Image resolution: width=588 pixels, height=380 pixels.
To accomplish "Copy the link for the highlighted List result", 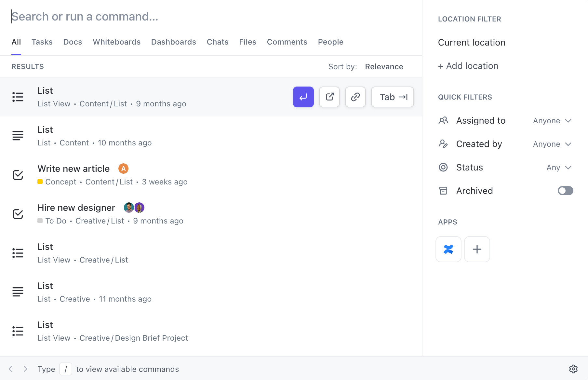I will click(355, 97).
